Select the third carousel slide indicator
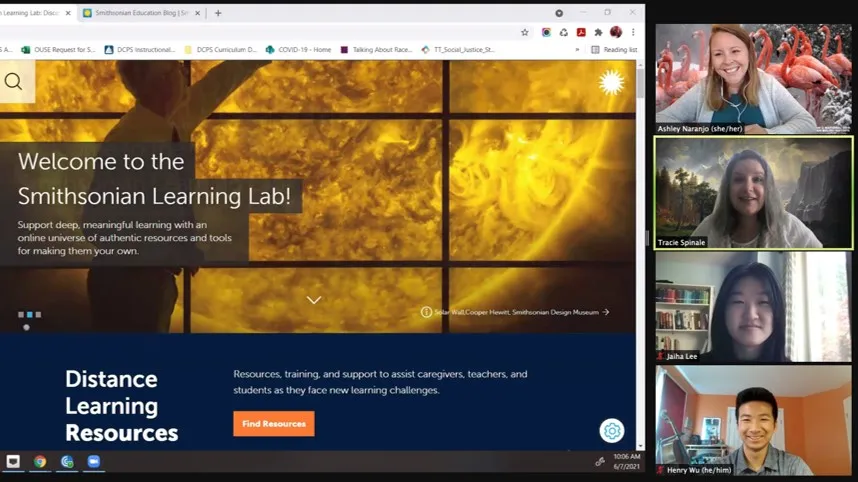The width and height of the screenshot is (858, 482). pyautogui.click(x=38, y=315)
